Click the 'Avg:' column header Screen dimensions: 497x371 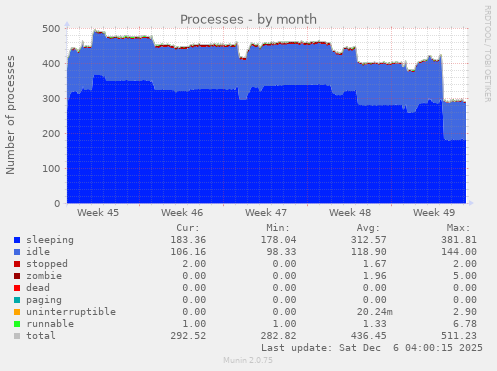click(368, 228)
